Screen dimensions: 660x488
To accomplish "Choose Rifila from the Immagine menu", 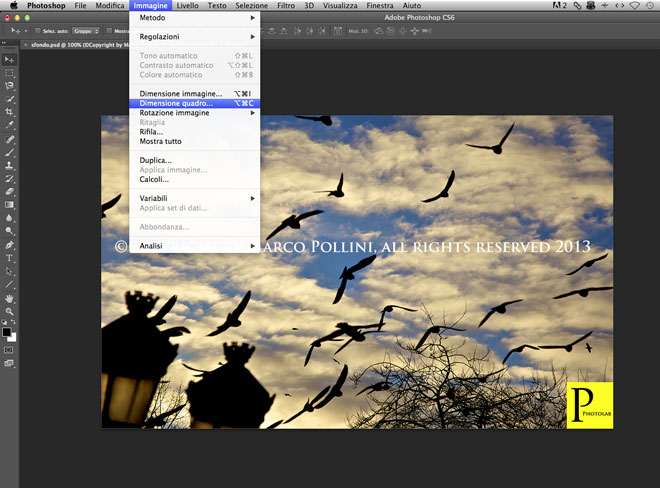I will 194,132.
